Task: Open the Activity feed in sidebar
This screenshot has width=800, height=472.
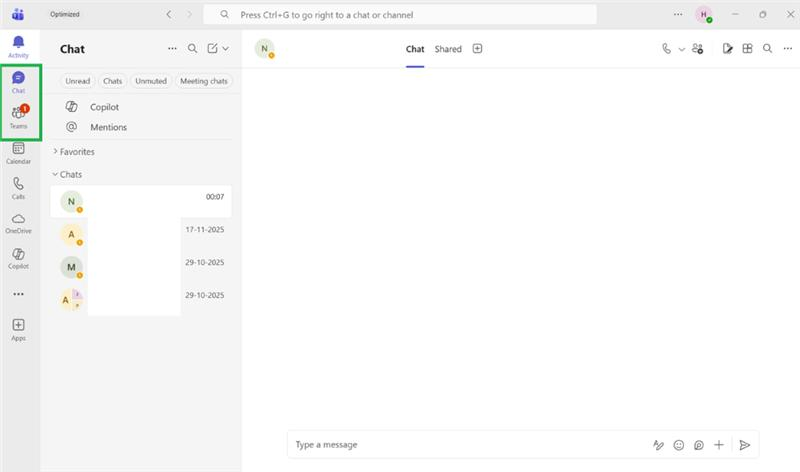Action: coord(18,47)
